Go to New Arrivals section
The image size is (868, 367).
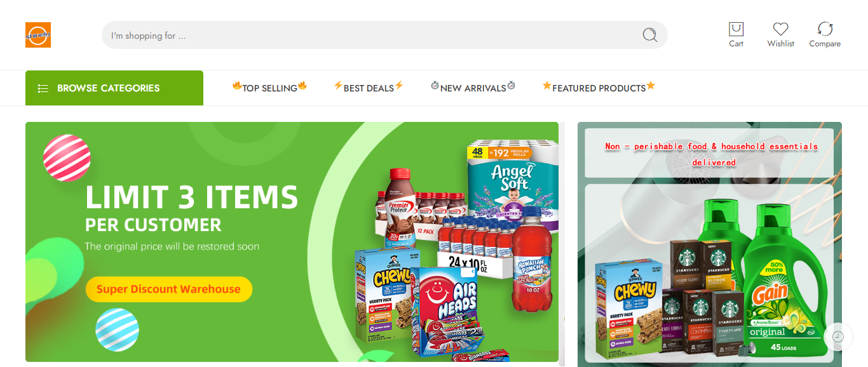coord(473,88)
